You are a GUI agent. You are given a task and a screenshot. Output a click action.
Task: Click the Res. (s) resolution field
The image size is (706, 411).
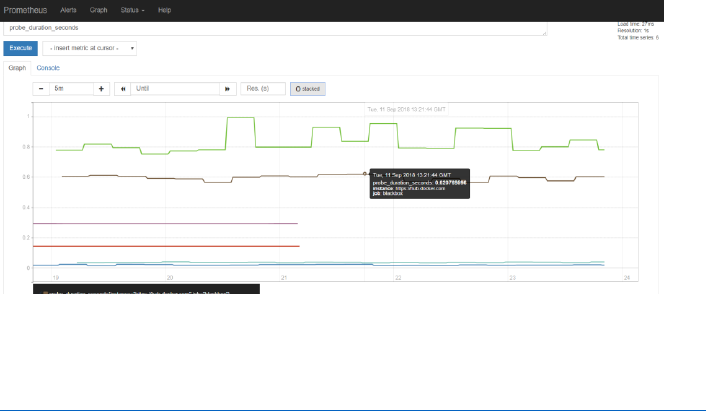click(x=263, y=89)
